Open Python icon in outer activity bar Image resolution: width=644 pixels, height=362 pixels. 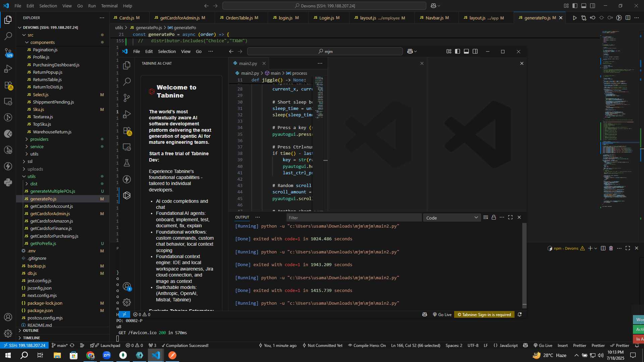[8, 182]
